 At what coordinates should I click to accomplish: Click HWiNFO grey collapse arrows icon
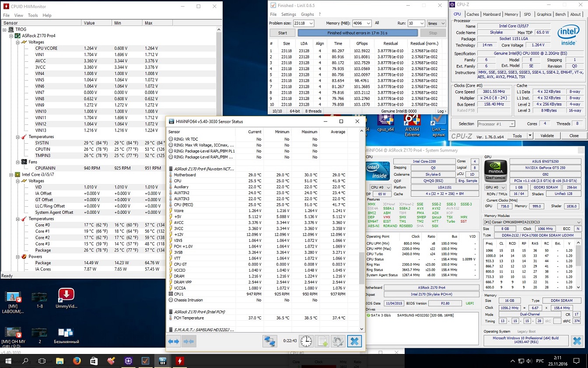pyautogui.click(x=189, y=341)
